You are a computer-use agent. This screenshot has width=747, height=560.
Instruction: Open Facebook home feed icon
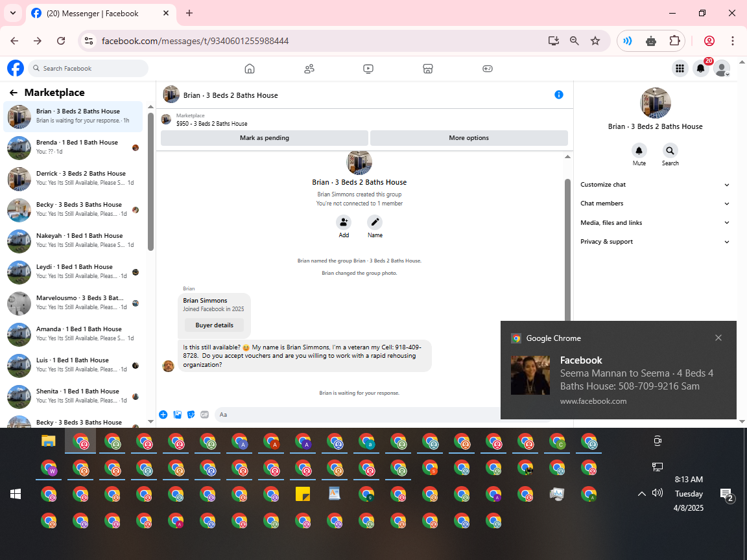(250, 69)
